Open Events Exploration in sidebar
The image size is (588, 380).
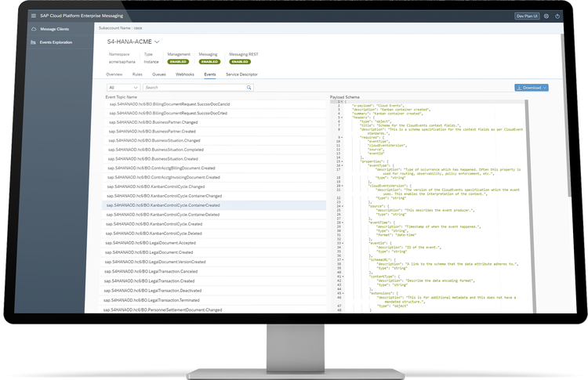point(56,42)
